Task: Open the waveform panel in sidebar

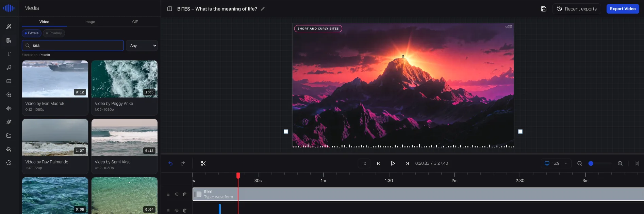Action: [9, 108]
